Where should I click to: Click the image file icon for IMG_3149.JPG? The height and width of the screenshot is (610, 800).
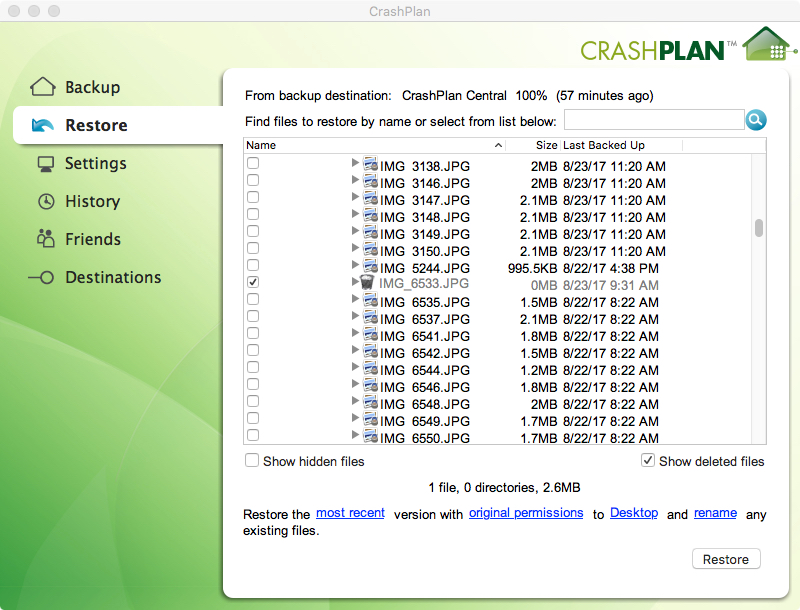click(370, 232)
